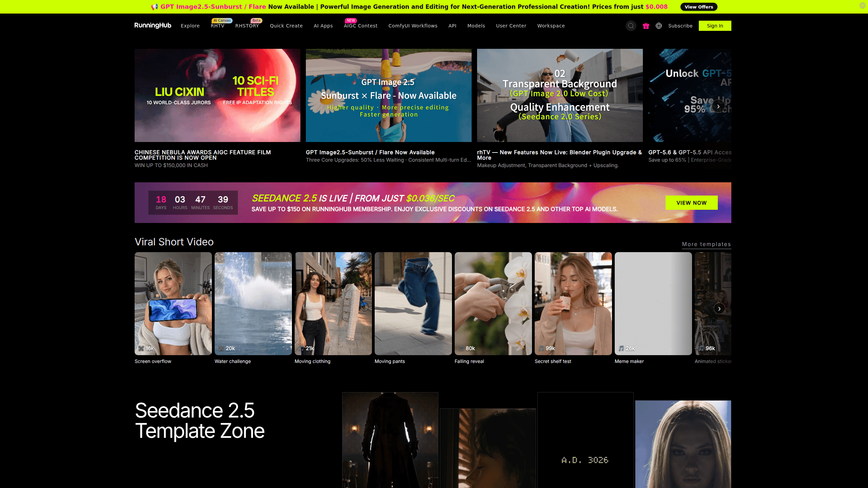Go to User Center
868x488 pixels.
511,26
